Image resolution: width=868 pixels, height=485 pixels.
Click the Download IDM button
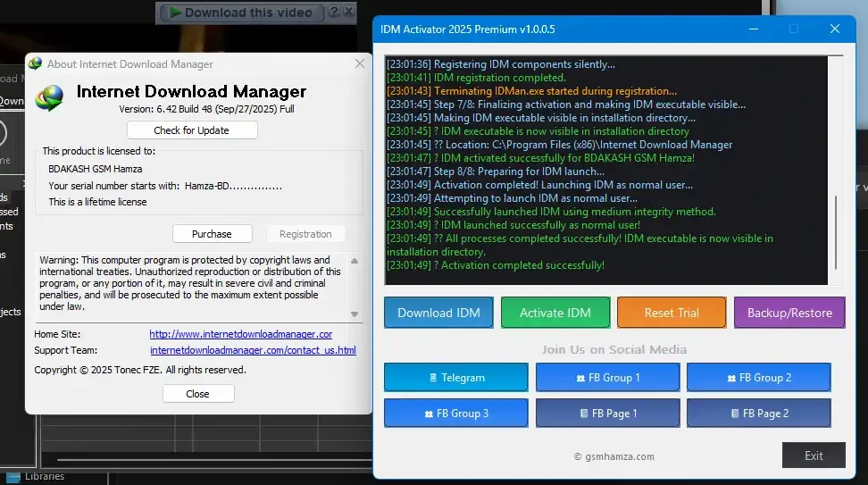tap(438, 313)
